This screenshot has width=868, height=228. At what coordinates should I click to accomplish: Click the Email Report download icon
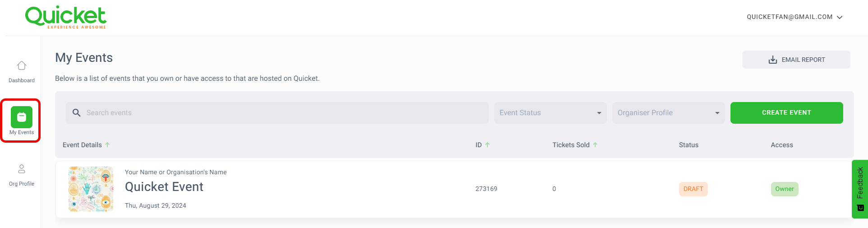(x=772, y=60)
